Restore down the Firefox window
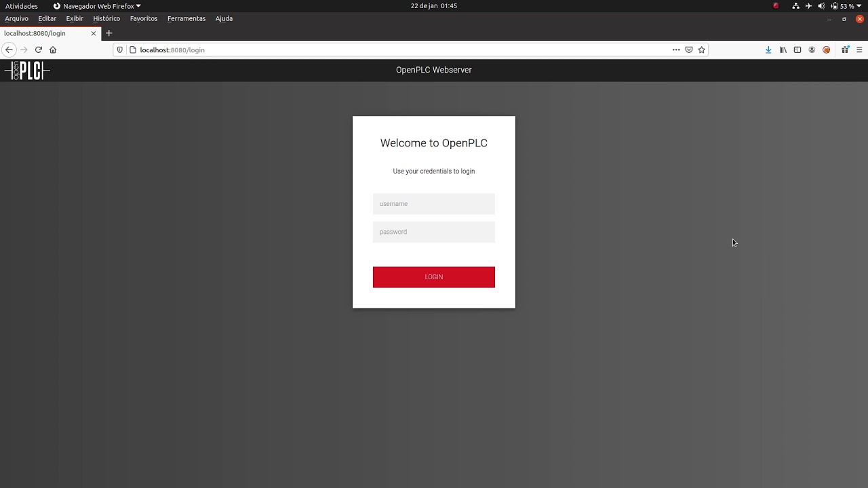Viewport: 868px width, 488px height. [844, 19]
